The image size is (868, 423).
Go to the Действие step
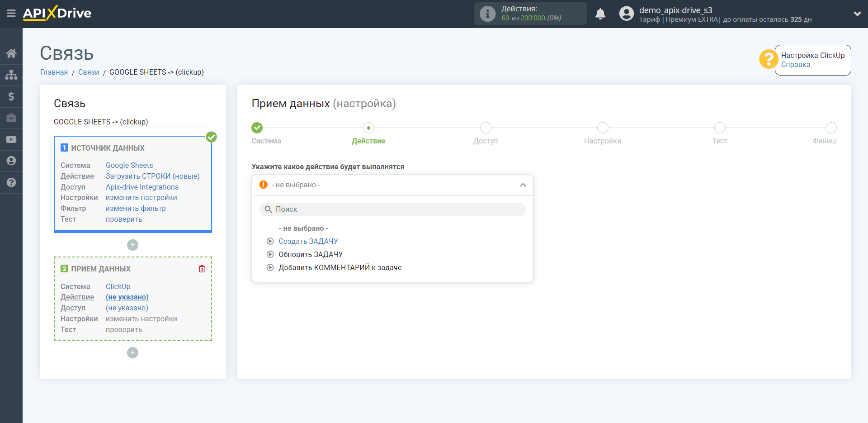(368, 128)
